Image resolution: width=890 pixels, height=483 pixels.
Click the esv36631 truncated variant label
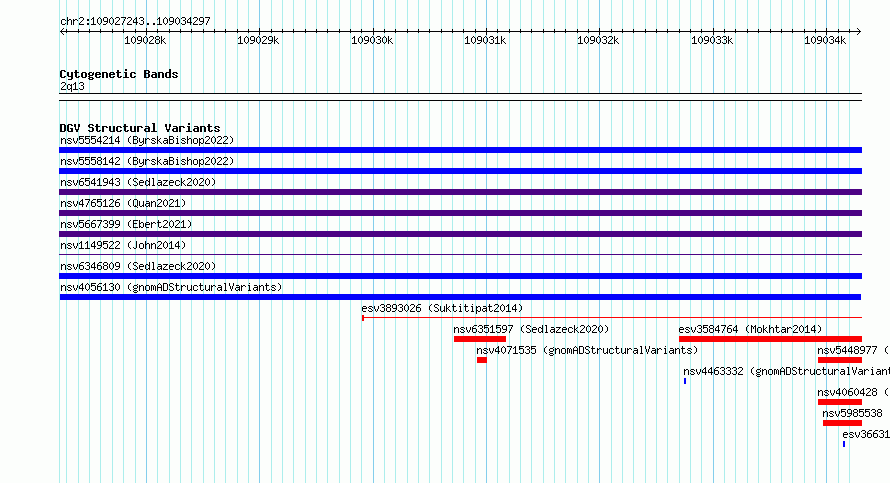pos(866,434)
